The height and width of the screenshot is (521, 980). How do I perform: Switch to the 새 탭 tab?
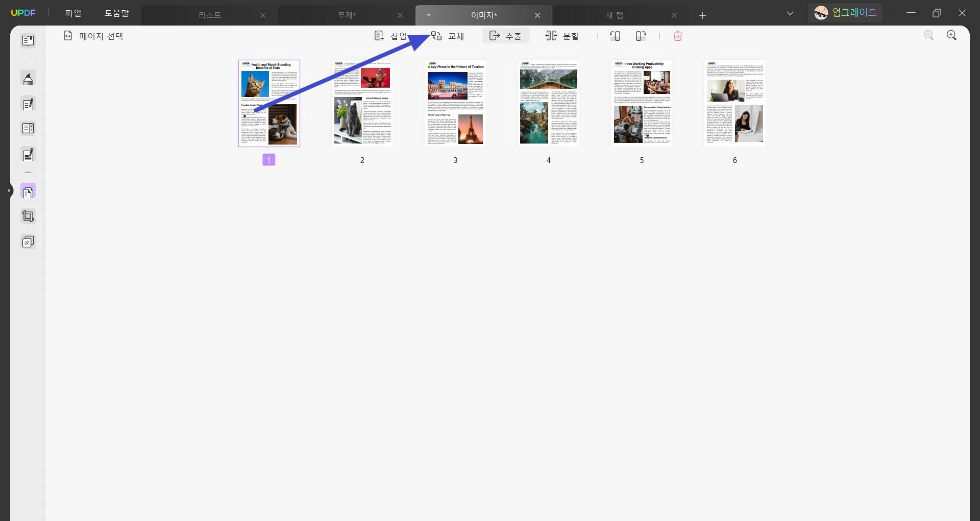(x=615, y=15)
